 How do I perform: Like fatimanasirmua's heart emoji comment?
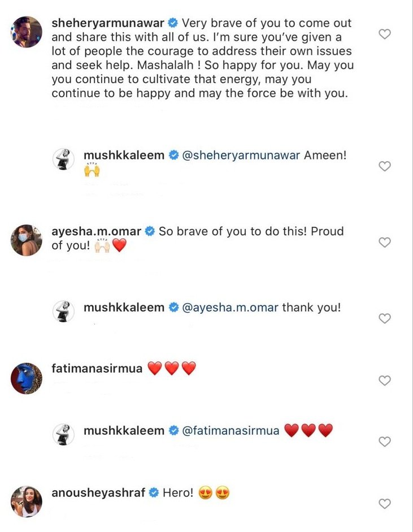pos(385,380)
